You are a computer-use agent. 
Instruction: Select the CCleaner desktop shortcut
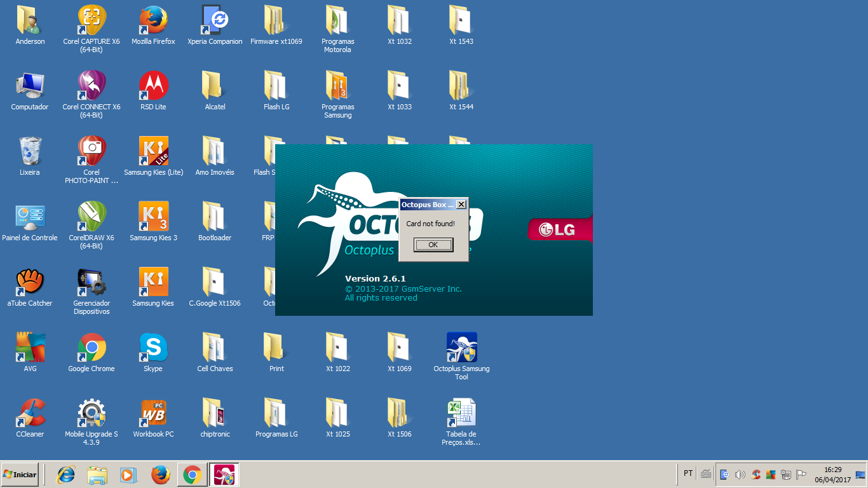(x=30, y=418)
